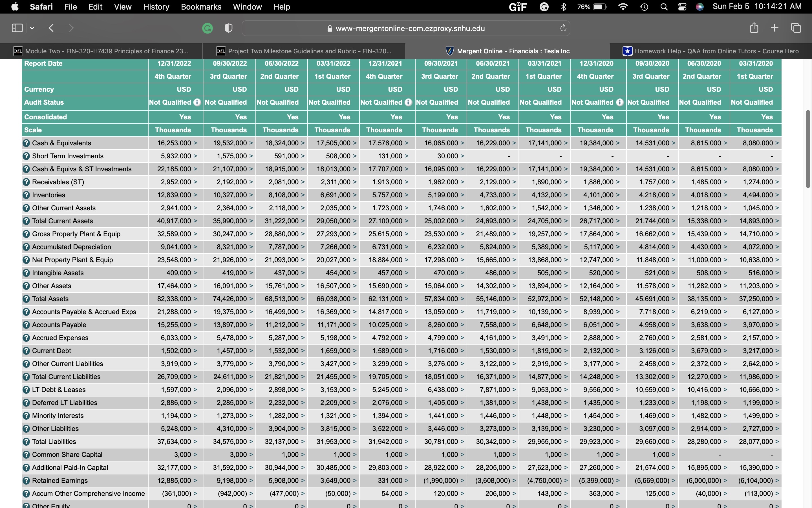Screen dimensions: 812x508
Task: Click help icon beside LT Debt & Leases
Action: 26,390
